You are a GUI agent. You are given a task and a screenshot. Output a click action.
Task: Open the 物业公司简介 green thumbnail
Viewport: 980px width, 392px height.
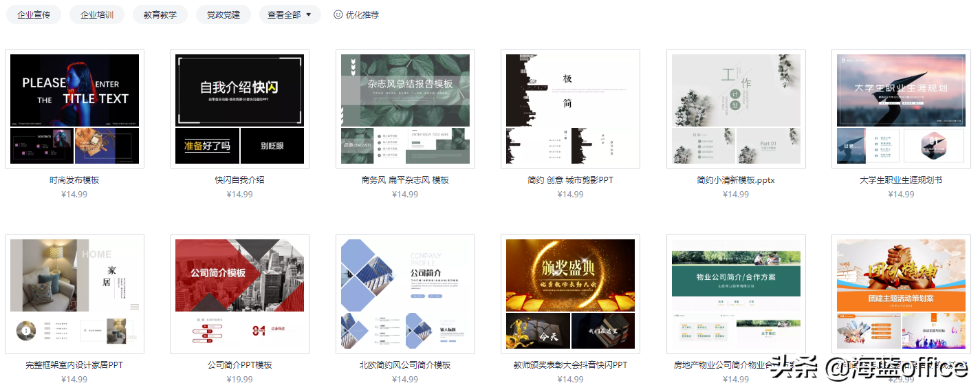click(736, 294)
